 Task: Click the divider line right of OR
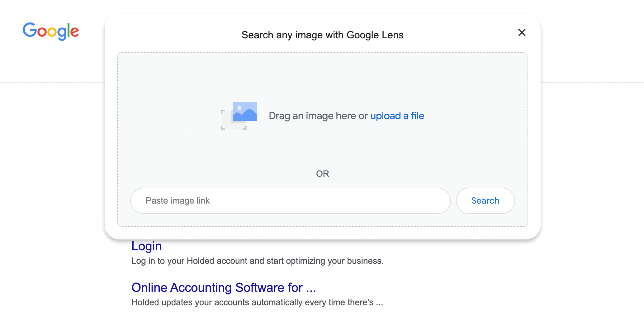point(428,174)
